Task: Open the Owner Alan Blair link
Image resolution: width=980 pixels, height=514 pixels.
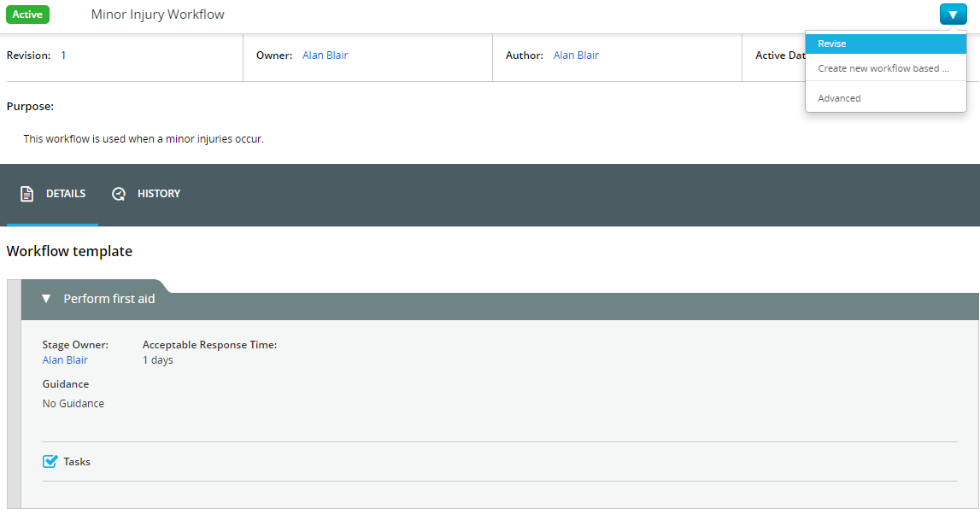Action: (x=325, y=55)
